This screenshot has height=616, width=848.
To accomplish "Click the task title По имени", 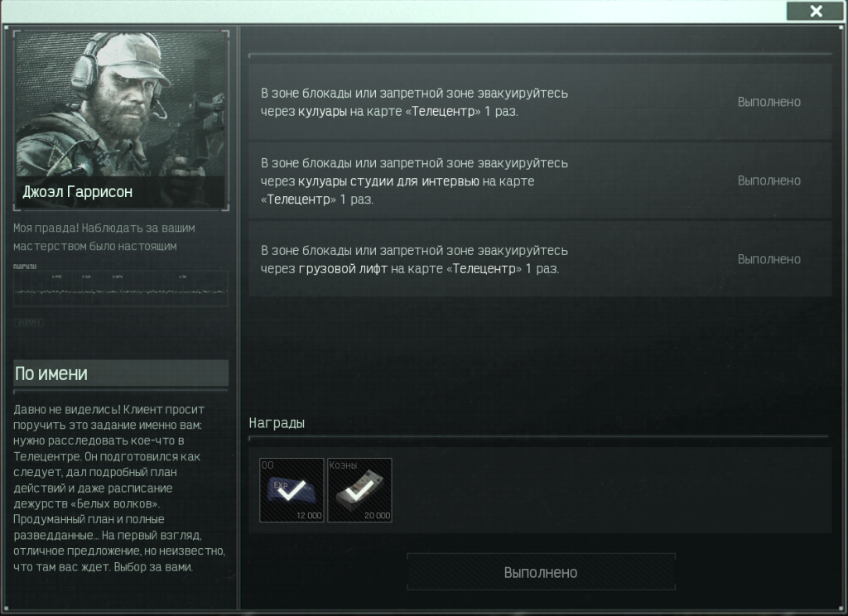I will [51, 373].
